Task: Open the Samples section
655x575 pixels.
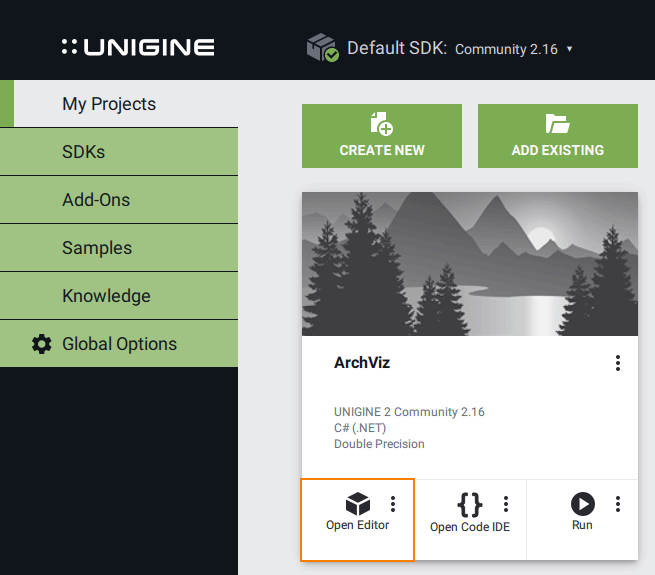Action: [x=97, y=248]
